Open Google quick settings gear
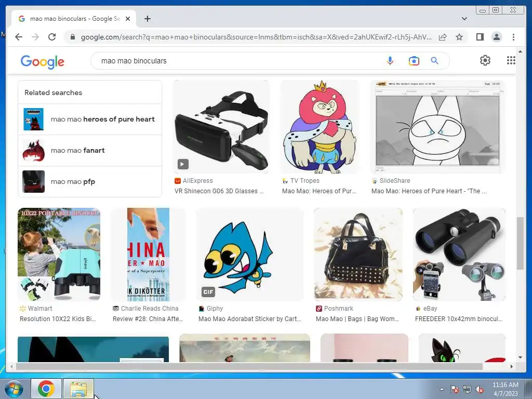Image resolution: width=532 pixels, height=399 pixels. coord(485,60)
